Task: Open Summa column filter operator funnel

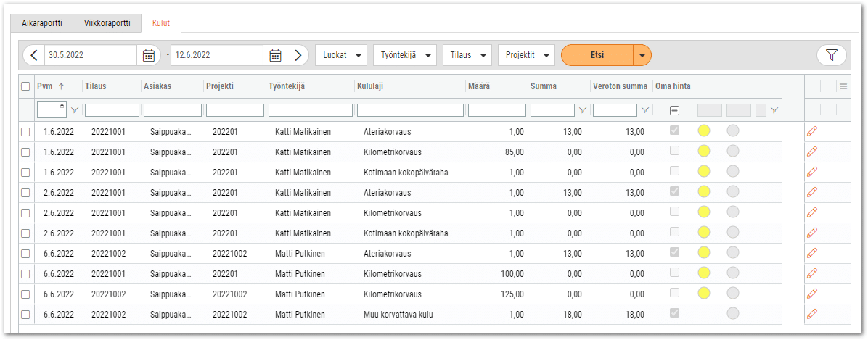Action: click(x=582, y=110)
